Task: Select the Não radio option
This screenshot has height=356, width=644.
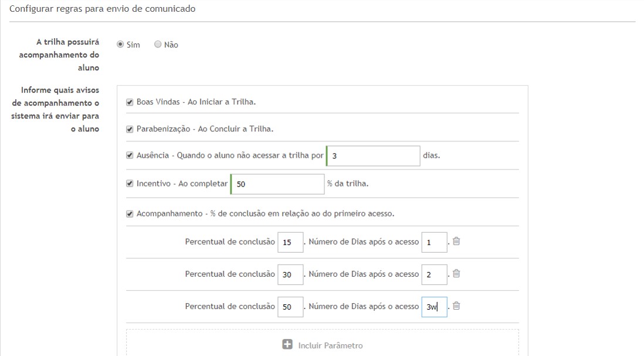Action: coord(158,45)
